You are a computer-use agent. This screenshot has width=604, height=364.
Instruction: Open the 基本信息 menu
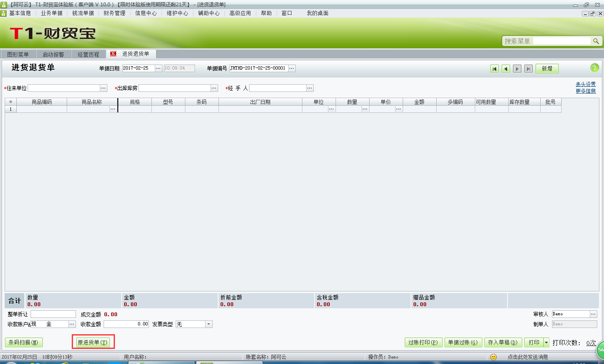tap(20, 13)
